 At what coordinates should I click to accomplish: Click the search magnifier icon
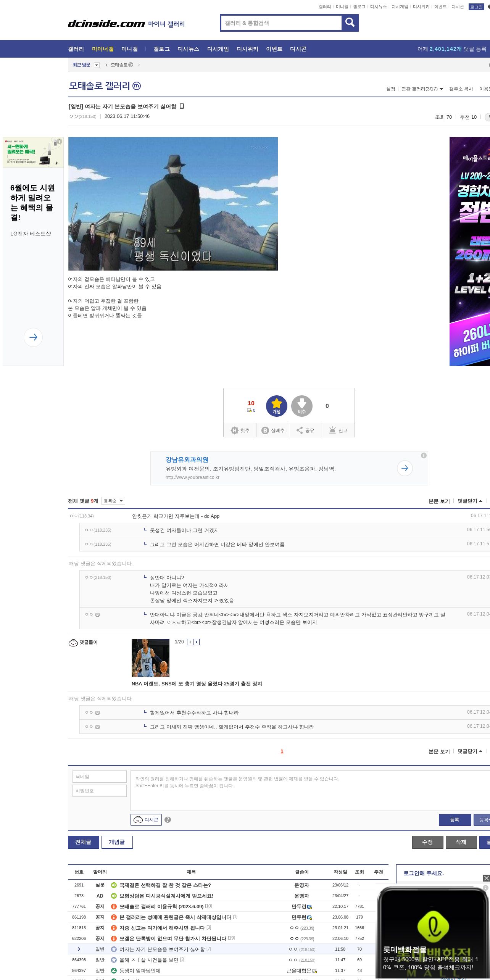350,23
